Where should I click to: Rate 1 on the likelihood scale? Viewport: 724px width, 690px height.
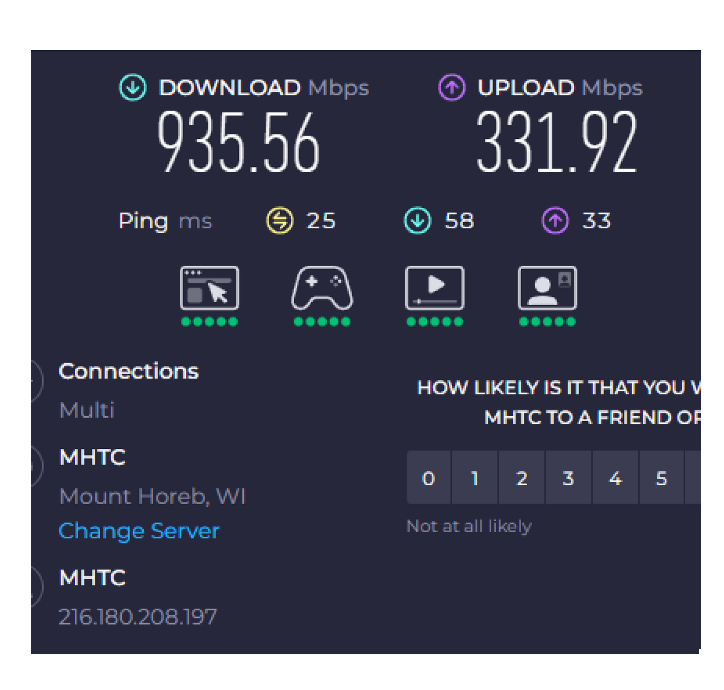pos(475,479)
